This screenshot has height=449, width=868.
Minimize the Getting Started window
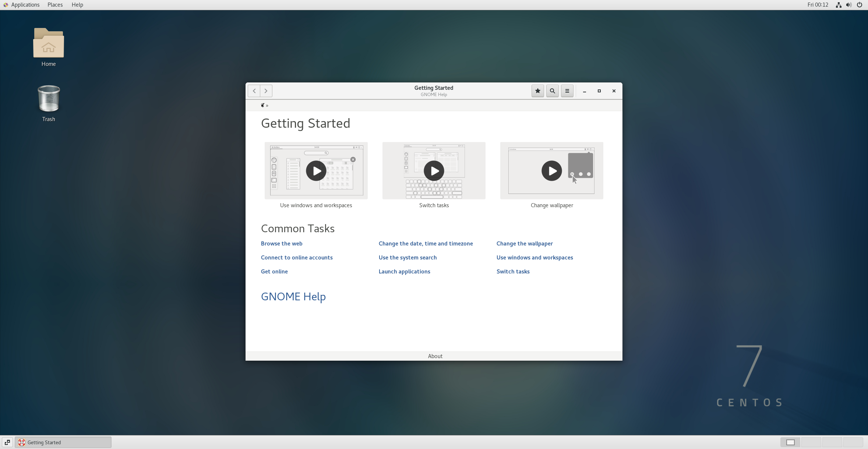click(x=585, y=91)
